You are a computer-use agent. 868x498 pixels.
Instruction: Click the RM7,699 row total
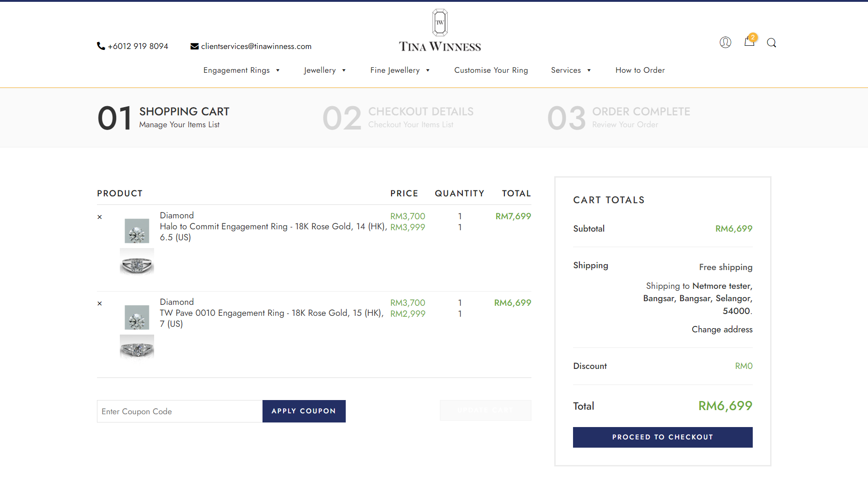pos(513,216)
